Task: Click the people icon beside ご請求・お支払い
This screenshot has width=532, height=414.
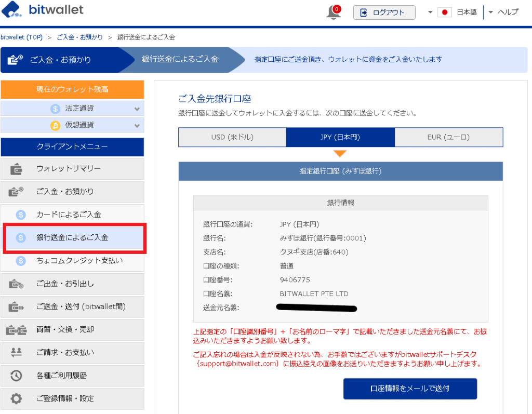Action: tap(16, 353)
